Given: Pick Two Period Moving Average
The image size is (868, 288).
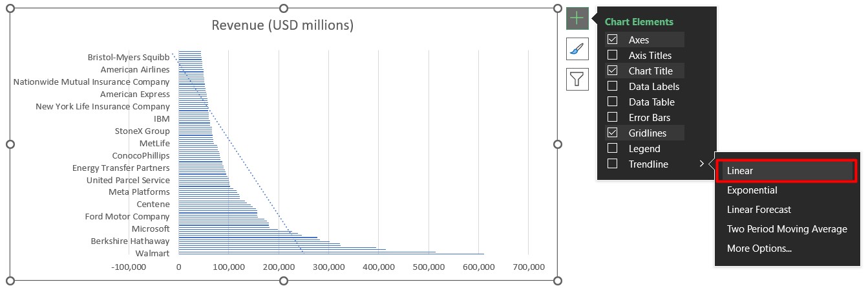Looking at the screenshot, I should (x=787, y=229).
